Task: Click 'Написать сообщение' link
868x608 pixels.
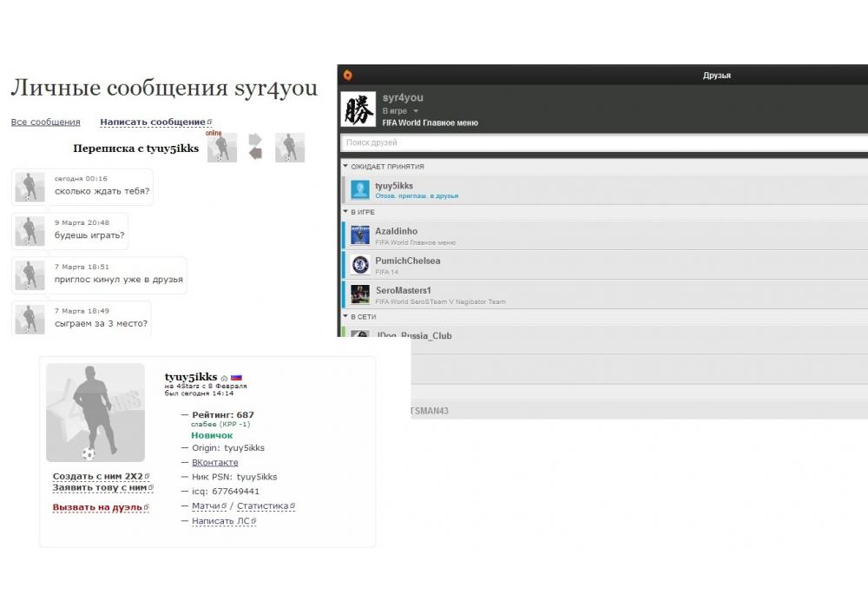Action: (155, 122)
